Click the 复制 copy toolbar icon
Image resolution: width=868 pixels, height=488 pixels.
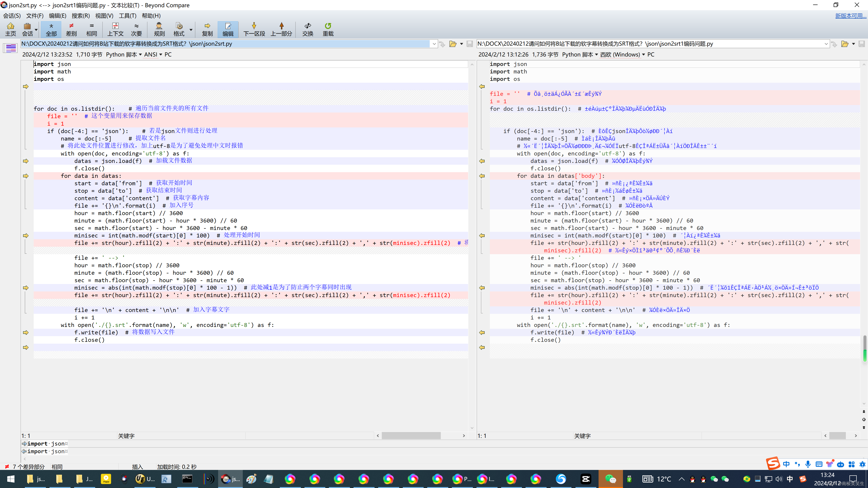pos(207,29)
